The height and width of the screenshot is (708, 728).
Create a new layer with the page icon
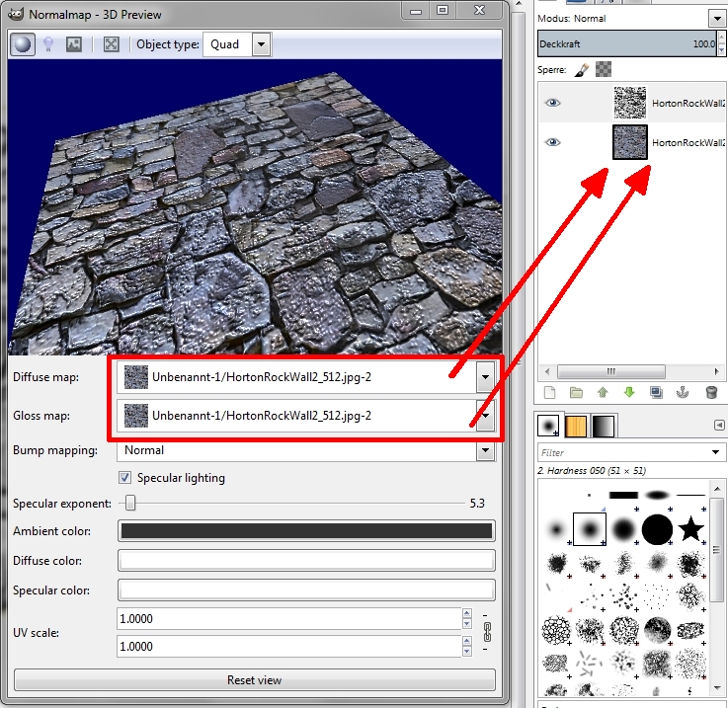550,393
